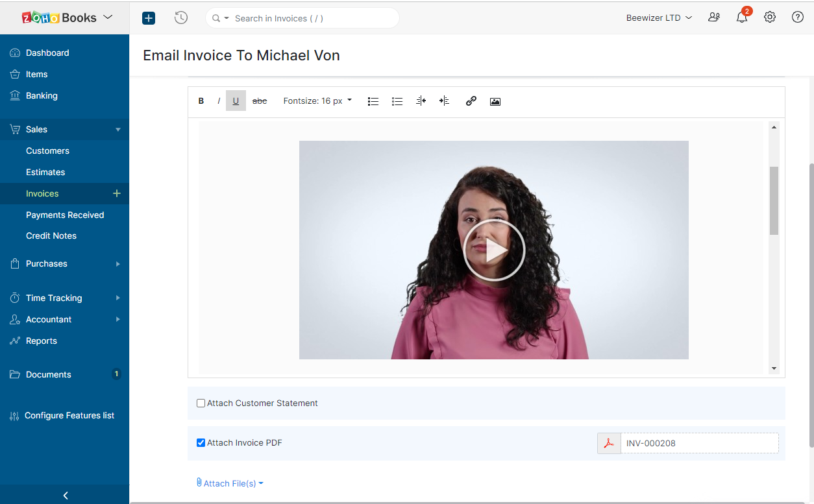Open Beewizer LTD organization switcher
Image resolution: width=814 pixels, height=504 pixels.
tap(659, 18)
